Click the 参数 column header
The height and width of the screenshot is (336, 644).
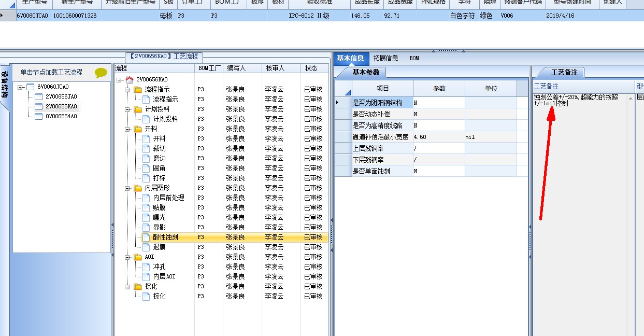[439, 89]
